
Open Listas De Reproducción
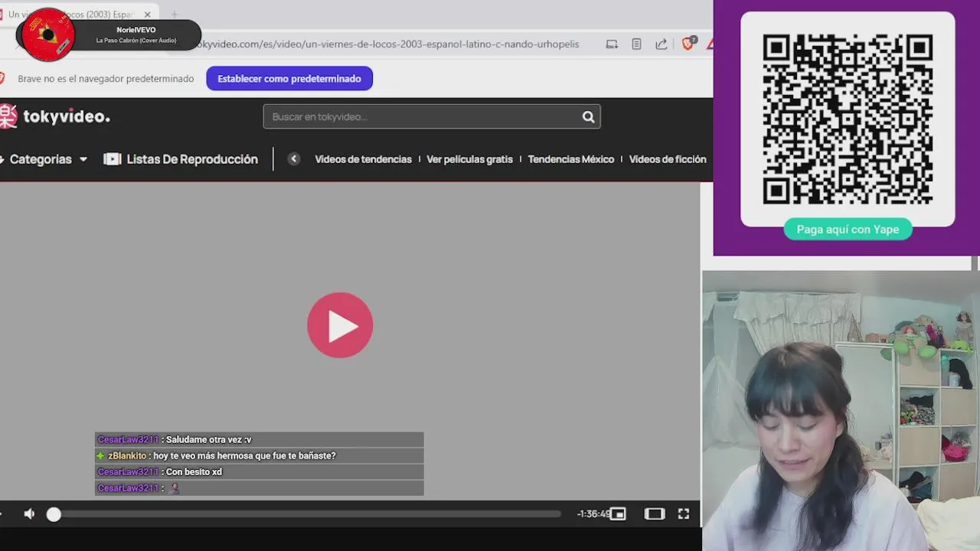pos(181,159)
